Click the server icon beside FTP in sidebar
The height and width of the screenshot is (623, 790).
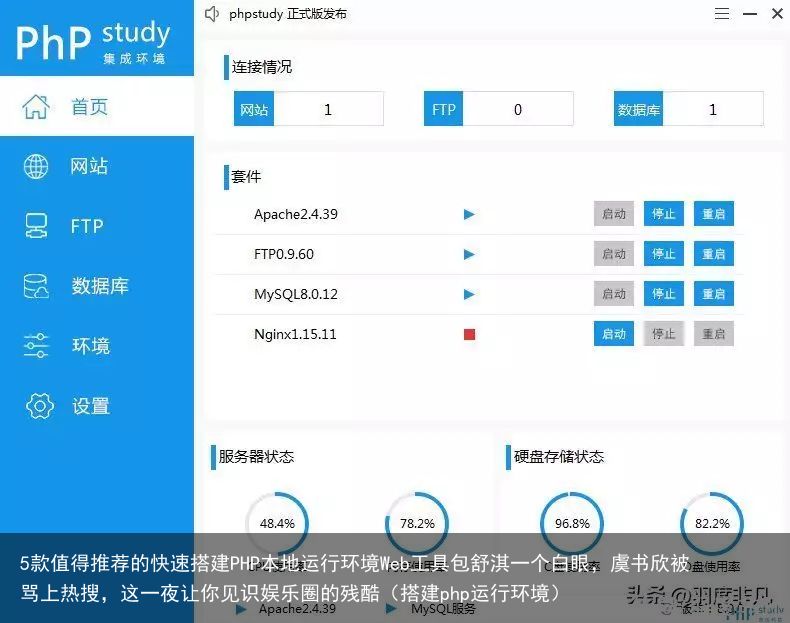click(x=36, y=226)
